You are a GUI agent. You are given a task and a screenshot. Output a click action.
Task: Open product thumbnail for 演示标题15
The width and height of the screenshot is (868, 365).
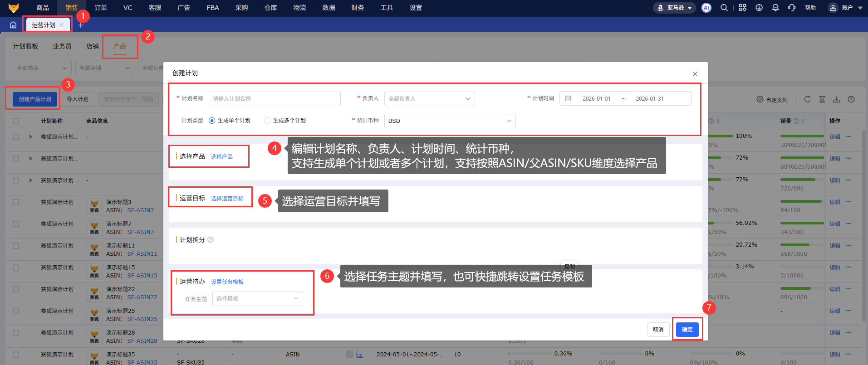click(94, 271)
